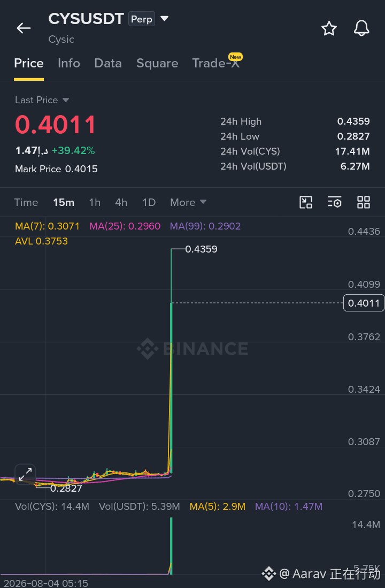Select the 1h chart interval
This screenshot has height=588, width=385.
95,202
